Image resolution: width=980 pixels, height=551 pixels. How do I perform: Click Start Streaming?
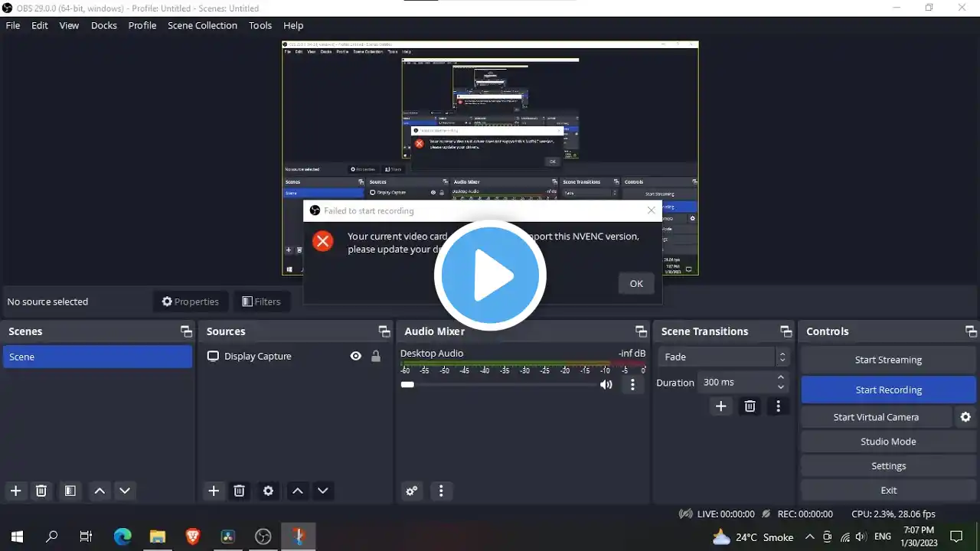point(888,360)
